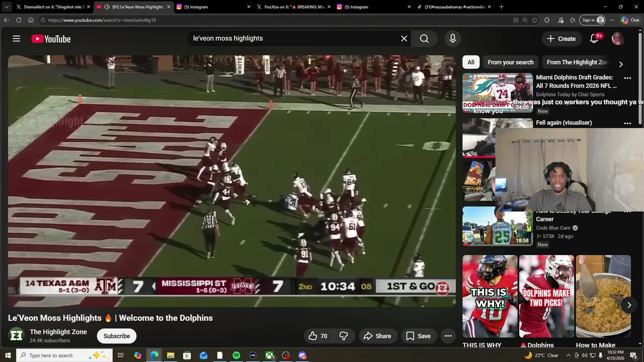This screenshot has width=644, height=362.
Task: Open the Xbox app on taskbar
Action: pos(270,355)
